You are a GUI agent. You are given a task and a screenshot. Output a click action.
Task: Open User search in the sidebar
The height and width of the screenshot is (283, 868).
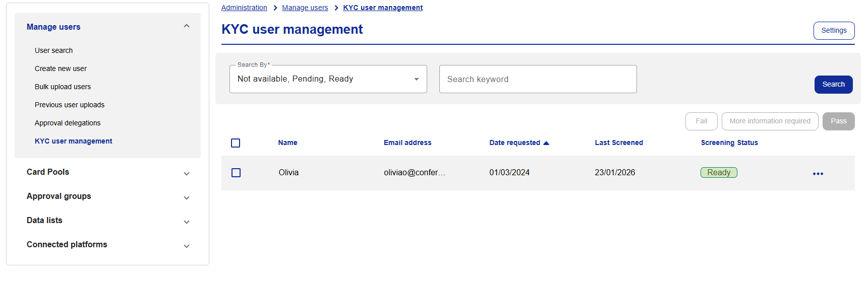53,50
